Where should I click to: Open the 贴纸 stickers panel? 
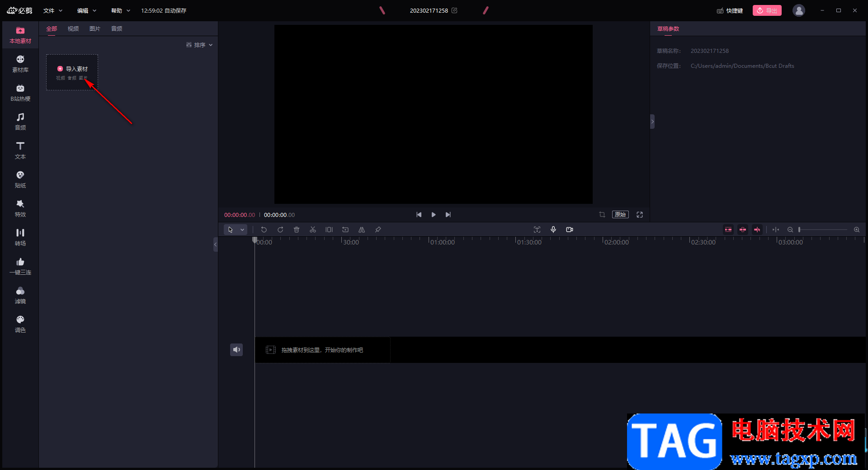20,180
